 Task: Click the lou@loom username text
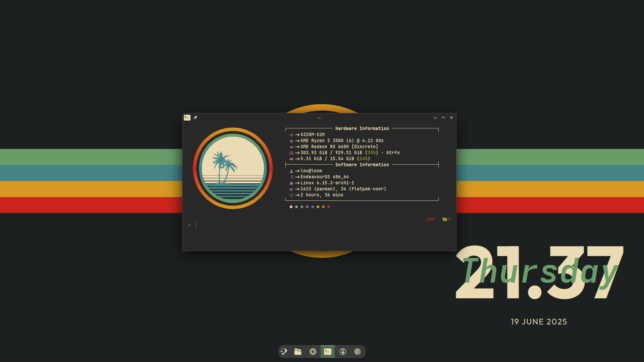tap(311, 171)
